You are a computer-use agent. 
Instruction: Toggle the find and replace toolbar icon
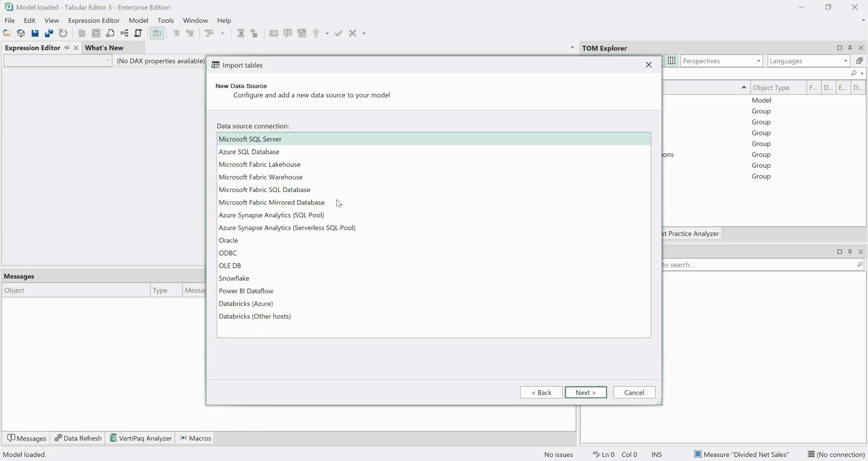click(x=157, y=33)
